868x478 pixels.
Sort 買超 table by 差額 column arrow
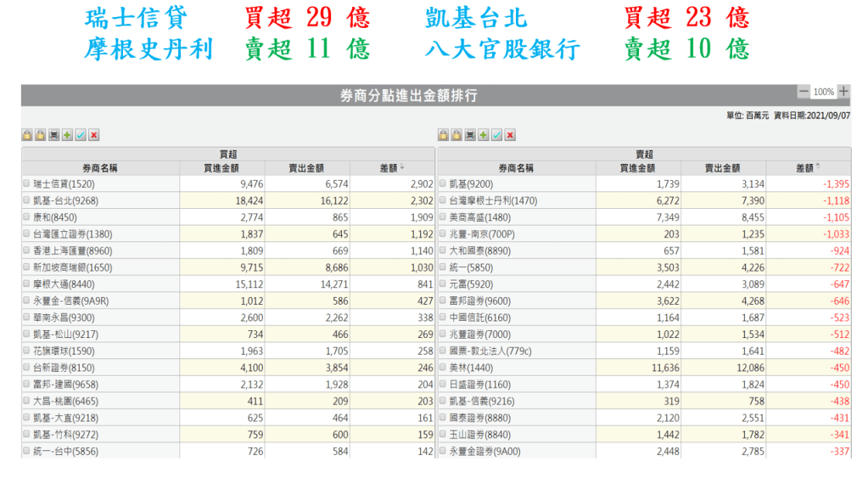[402, 168]
